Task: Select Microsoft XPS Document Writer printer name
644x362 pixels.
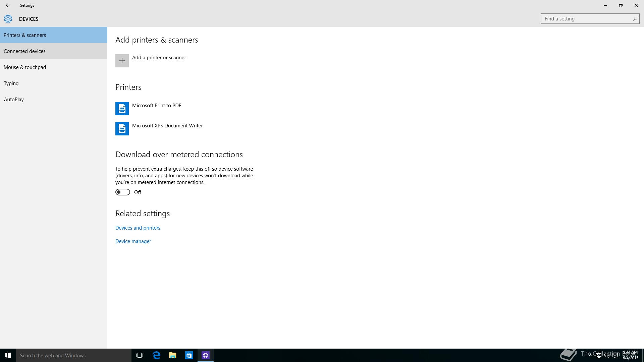Action: [167, 126]
